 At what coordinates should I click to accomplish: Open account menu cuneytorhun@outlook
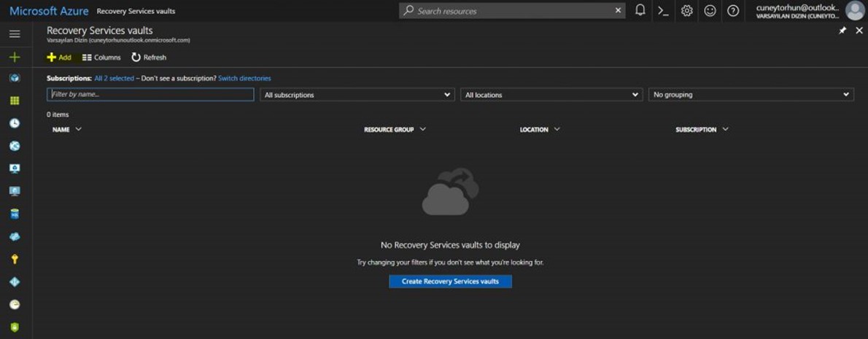797,10
